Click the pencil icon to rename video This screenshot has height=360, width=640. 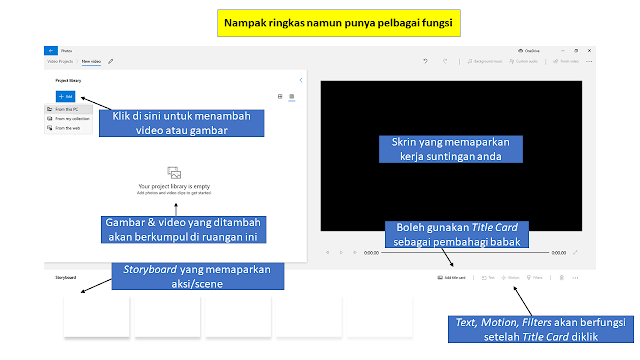coord(111,62)
